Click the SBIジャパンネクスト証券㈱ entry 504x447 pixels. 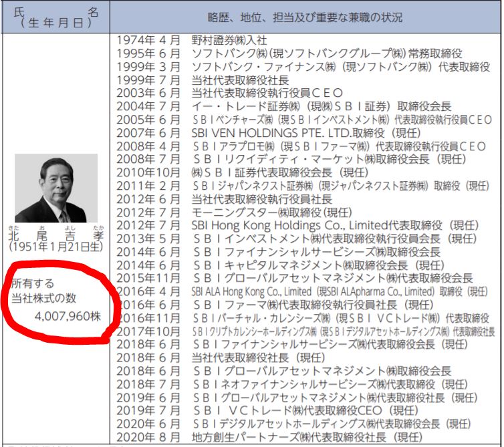pyautogui.click(x=341, y=186)
